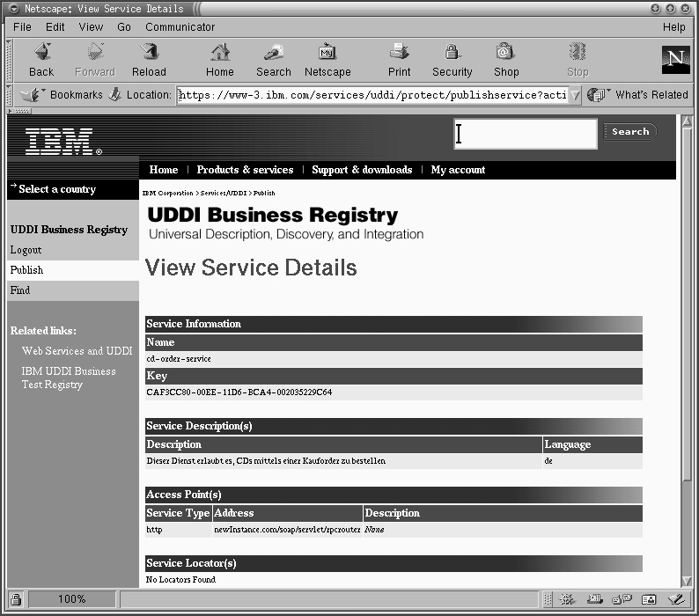Open Mail inbox component bar icon
Image resolution: width=699 pixels, height=616 pixels.
pos(594,599)
